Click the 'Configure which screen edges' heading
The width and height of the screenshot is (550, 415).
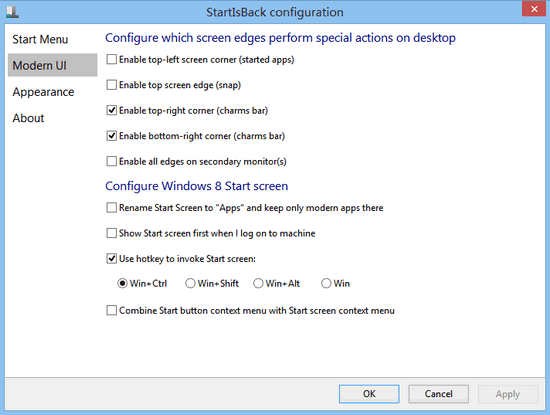click(x=280, y=38)
